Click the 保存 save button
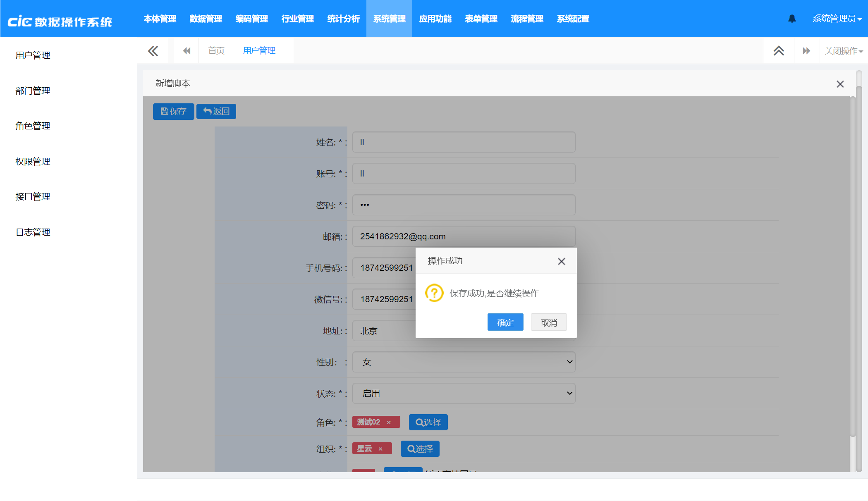Viewport: 868px width, 501px height. [x=173, y=111]
